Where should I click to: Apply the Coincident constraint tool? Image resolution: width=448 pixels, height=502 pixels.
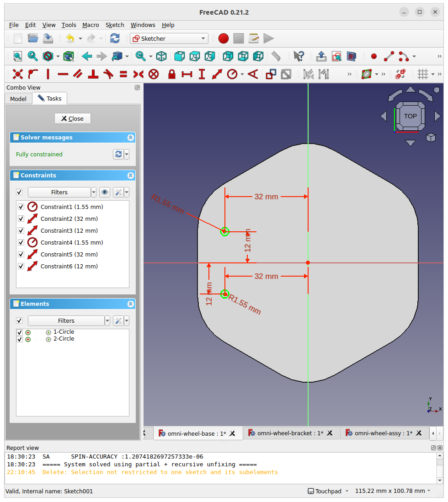point(18,74)
